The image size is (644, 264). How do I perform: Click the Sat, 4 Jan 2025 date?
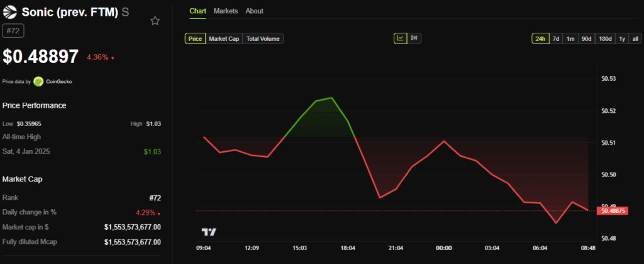click(x=26, y=151)
